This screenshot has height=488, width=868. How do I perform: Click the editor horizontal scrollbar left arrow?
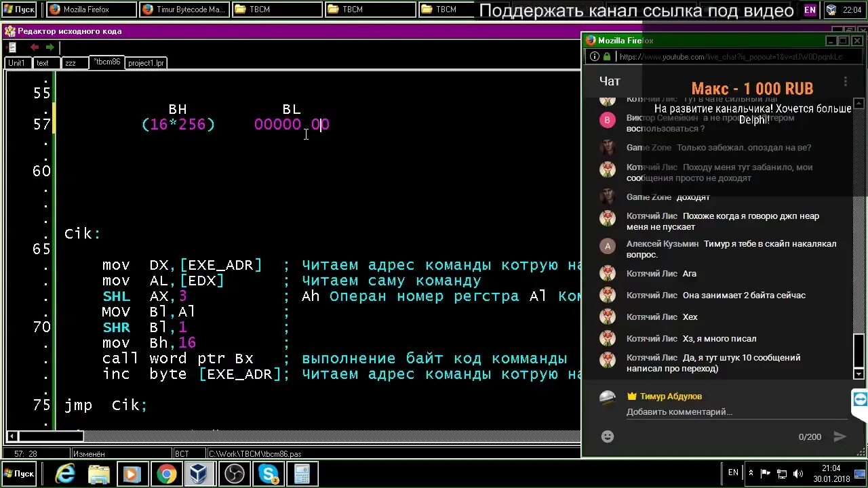click(12, 436)
